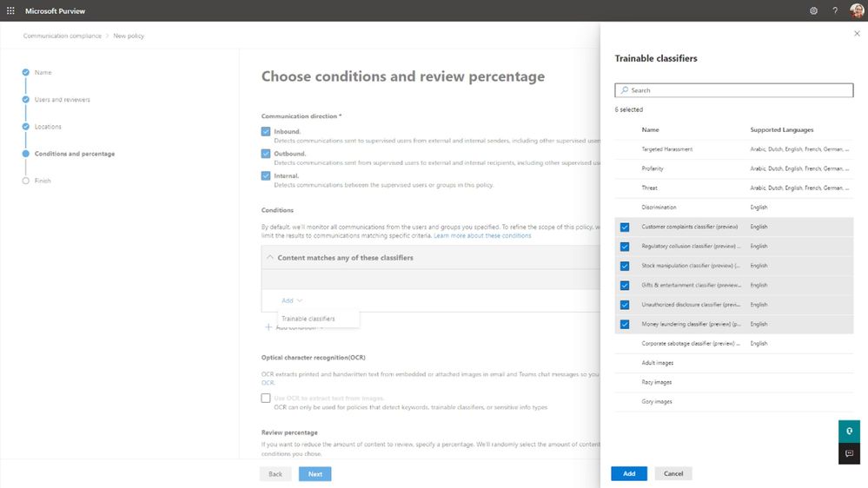
Task: Go to Locations wizard step
Action: 48,127
